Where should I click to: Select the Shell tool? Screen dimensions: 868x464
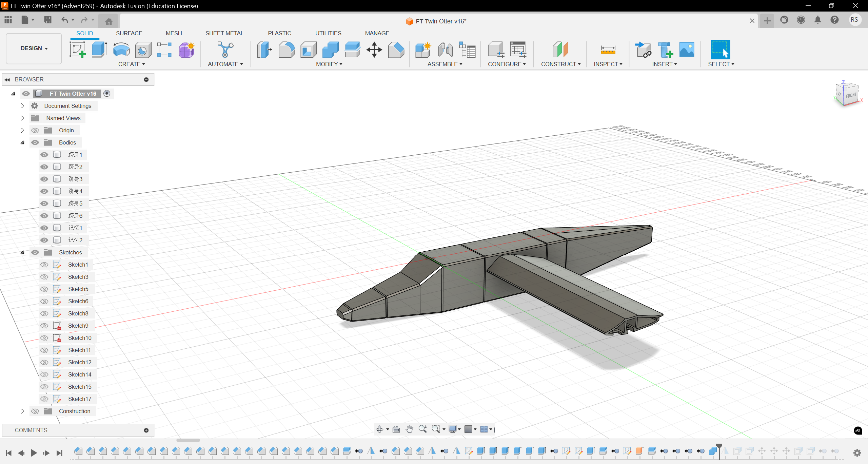click(308, 50)
